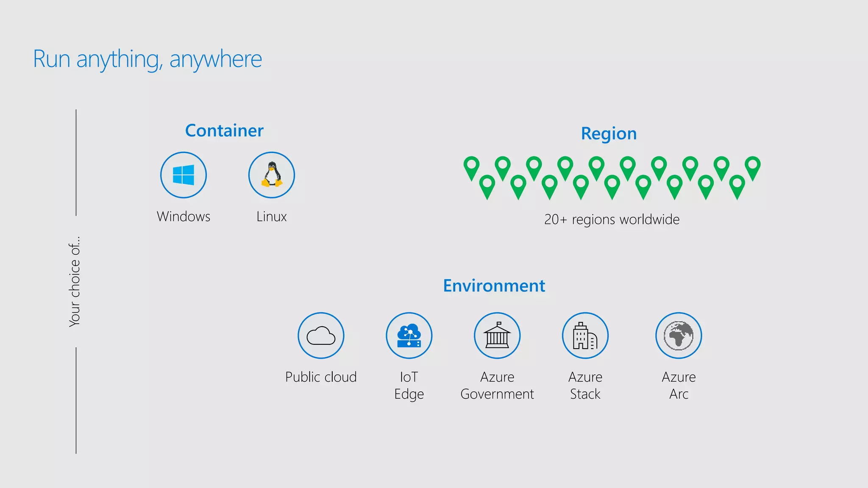Click the vertical Your choice of text

(x=75, y=282)
